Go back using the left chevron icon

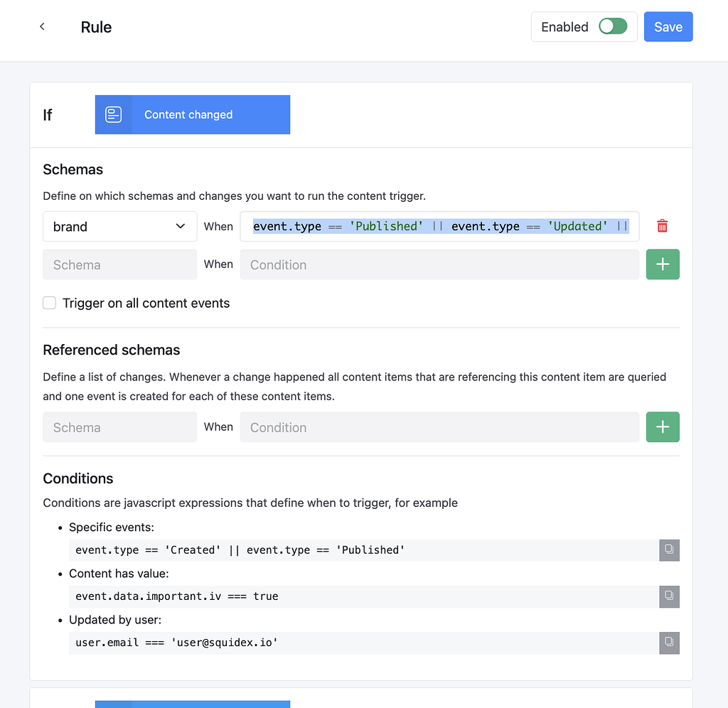(42, 26)
